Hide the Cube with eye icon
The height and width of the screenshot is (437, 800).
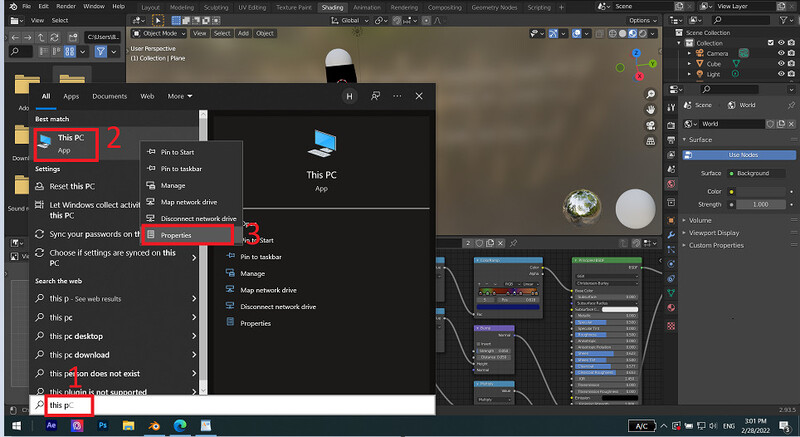(x=781, y=64)
